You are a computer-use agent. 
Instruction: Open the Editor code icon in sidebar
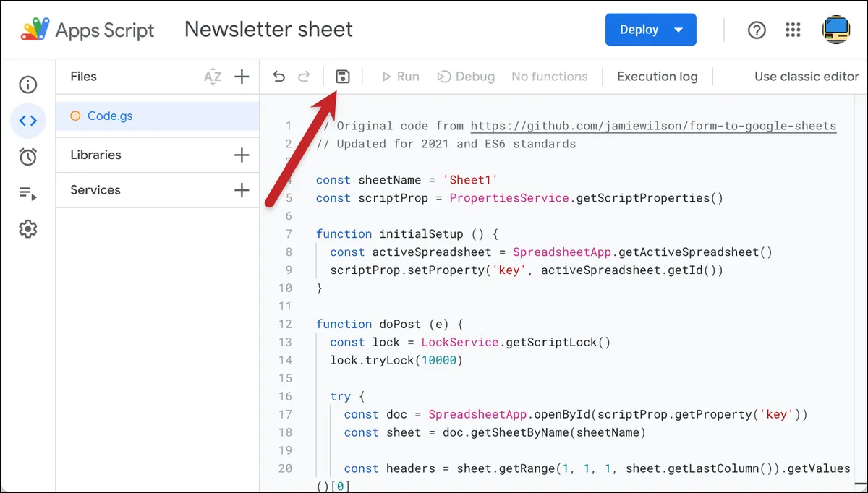(x=28, y=121)
